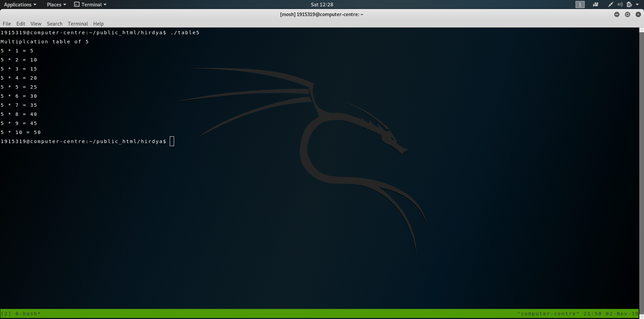
Task: Click the '5 * 1 = 5' line
Action: click(x=17, y=51)
